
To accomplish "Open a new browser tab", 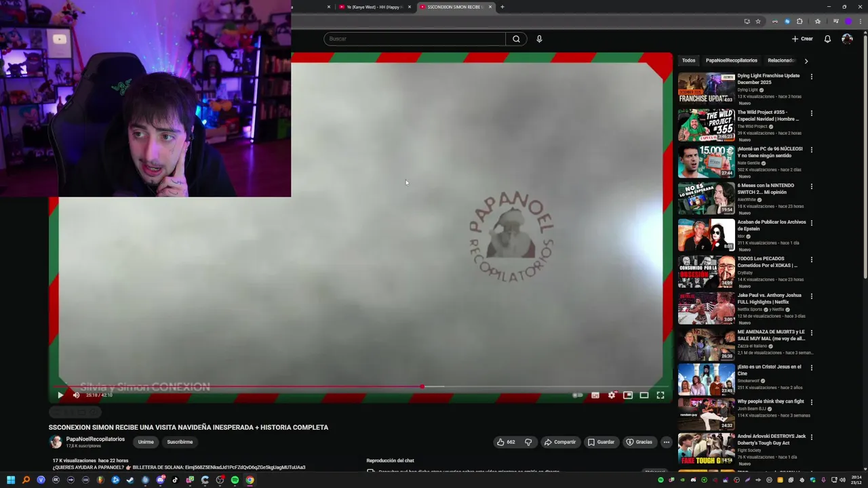I will [502, 7].
